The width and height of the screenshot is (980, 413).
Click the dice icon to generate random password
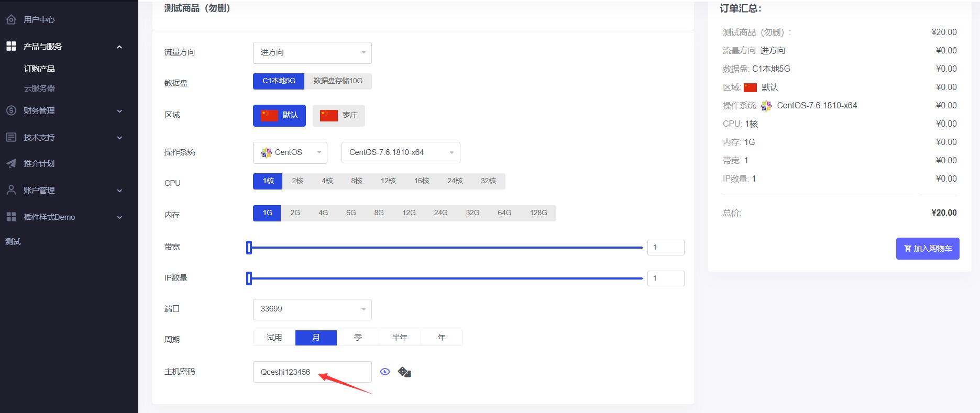pos(404,372)
